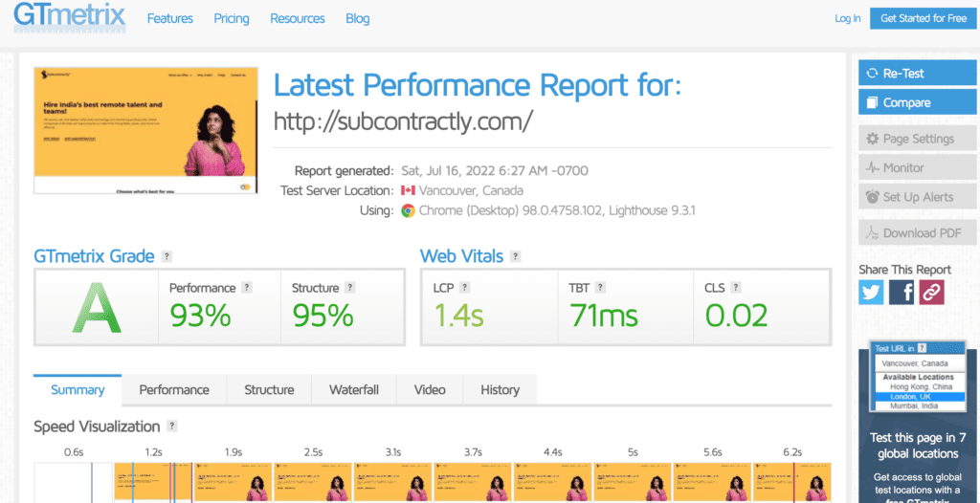Click the Twitter share icon
This screenshot has width=980, height=503.
tap(871, 293)
